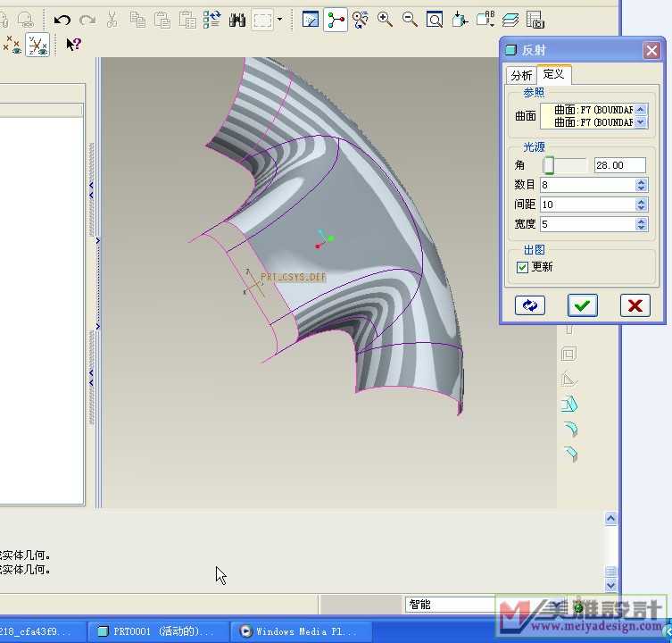This screenshot has height=643, width=672.
Task: Click the Refit view icon
Action: point(435,20)
